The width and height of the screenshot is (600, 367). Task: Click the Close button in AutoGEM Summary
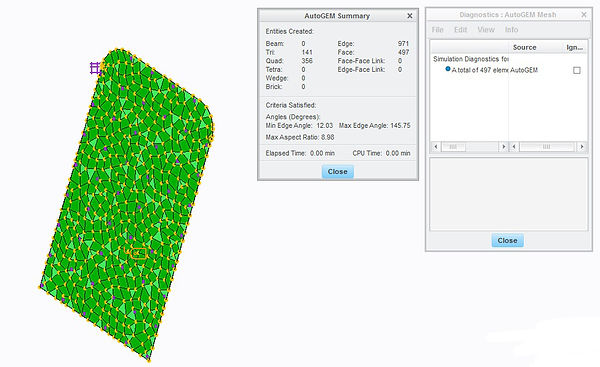pos(338,171)
